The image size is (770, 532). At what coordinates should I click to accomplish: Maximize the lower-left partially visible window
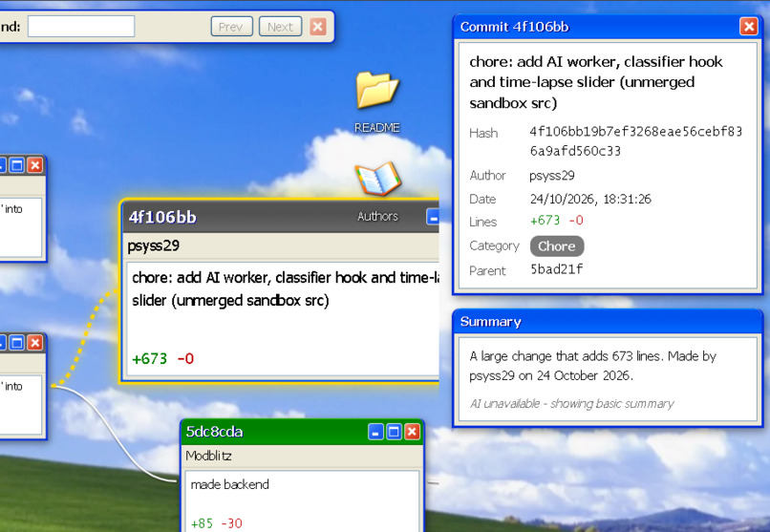[x=17, y=343]
